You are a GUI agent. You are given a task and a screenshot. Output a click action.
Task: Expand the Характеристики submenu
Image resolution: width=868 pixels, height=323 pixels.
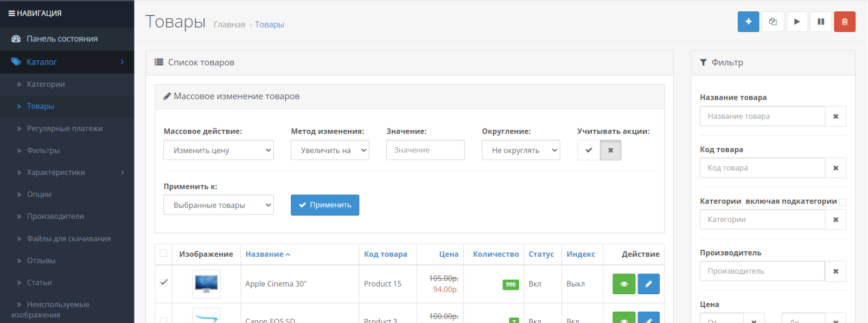coord(67,172)
